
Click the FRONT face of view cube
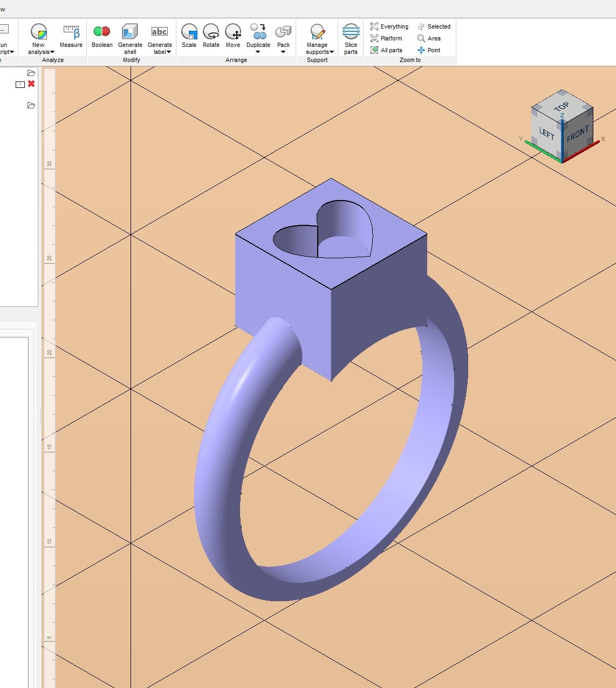[x=577, y=133]
